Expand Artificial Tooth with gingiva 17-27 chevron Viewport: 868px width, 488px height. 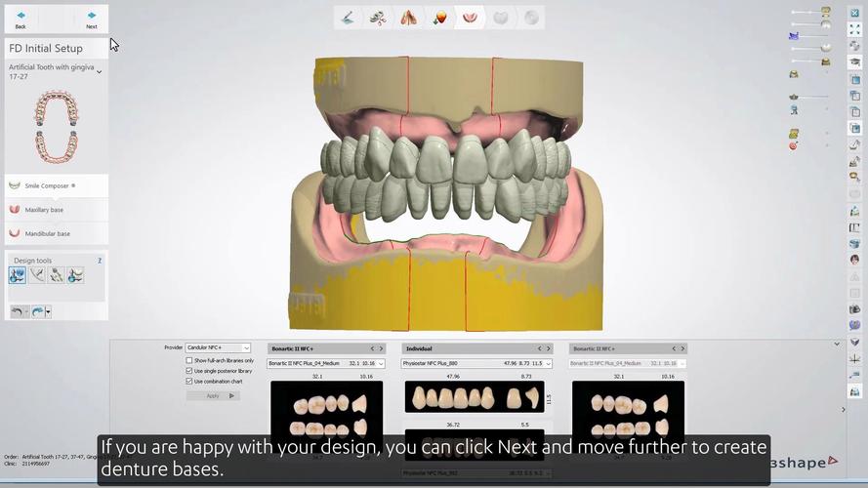click(x=99, y=71)
